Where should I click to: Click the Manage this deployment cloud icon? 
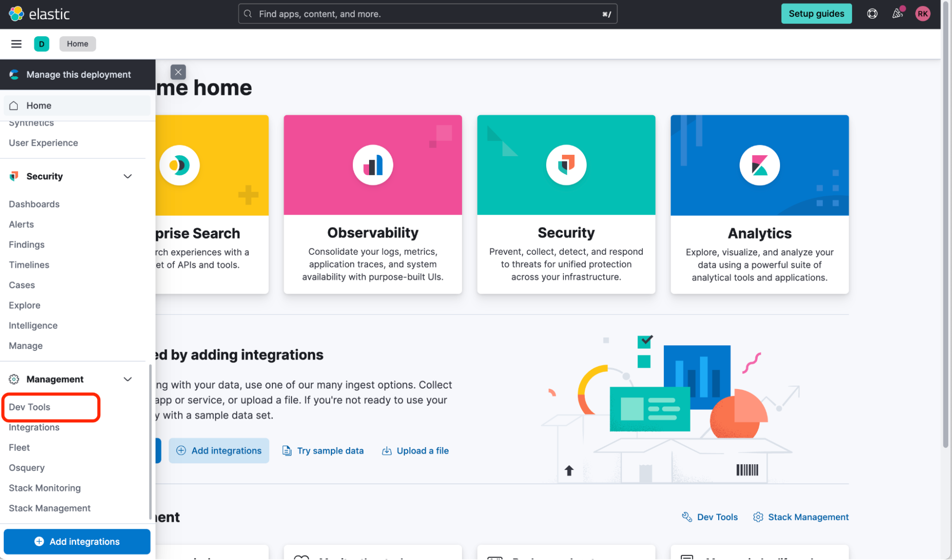click(x=14, y=74)
